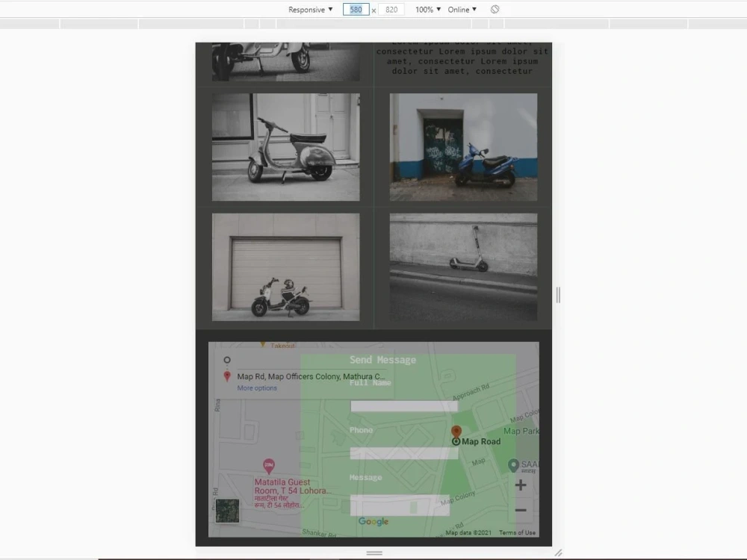Select the viewport height field showing 820
The height and width of the screenshot is (560, 747).
point(391,10)
